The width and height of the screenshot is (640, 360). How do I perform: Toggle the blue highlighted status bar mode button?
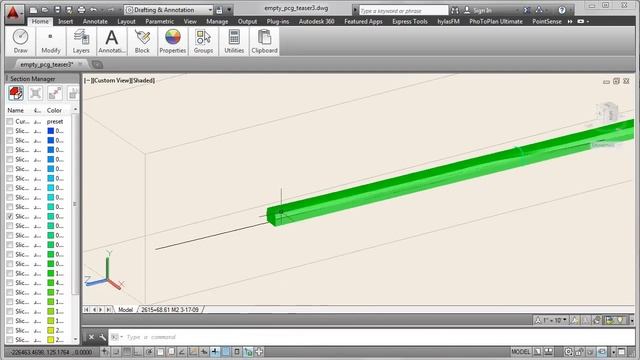226,352
